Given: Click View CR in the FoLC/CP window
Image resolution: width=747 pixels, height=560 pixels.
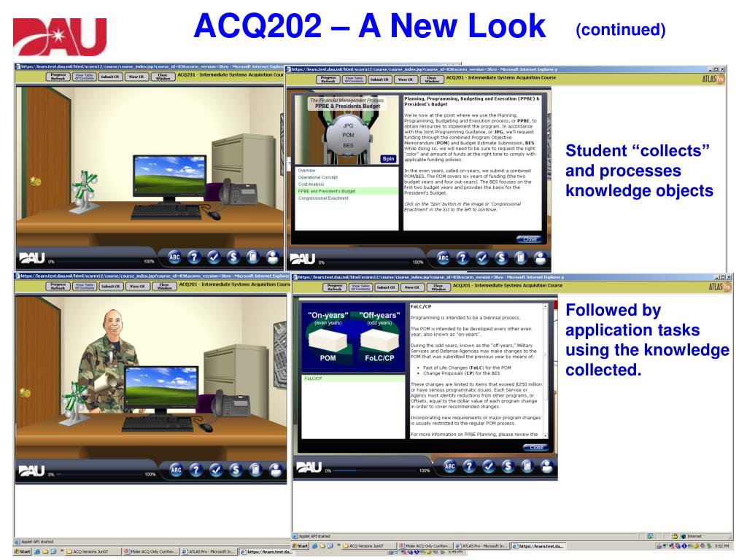Looking at the screenshot, I should click(412, 287).
